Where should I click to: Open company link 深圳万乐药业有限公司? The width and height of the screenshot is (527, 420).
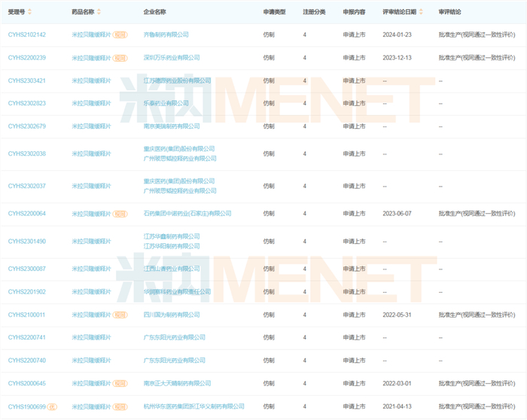pyautogui.click(x=172, y=57)
